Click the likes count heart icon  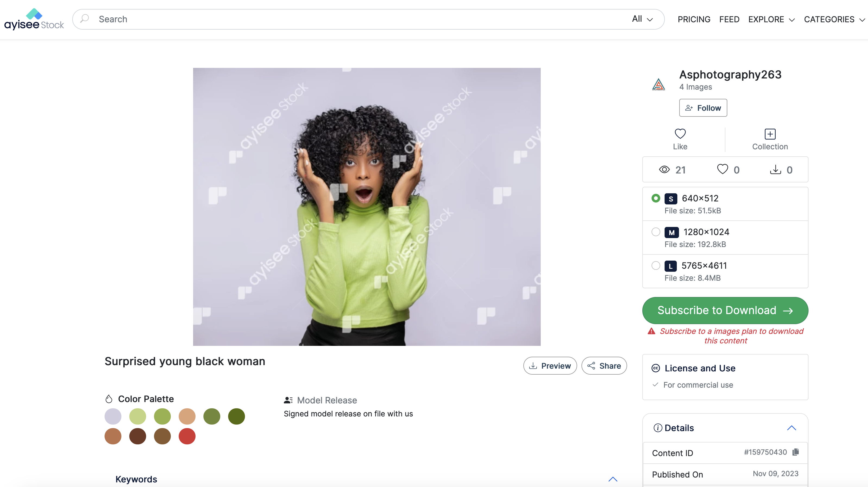pyautogui.click(x=722, y=169)
